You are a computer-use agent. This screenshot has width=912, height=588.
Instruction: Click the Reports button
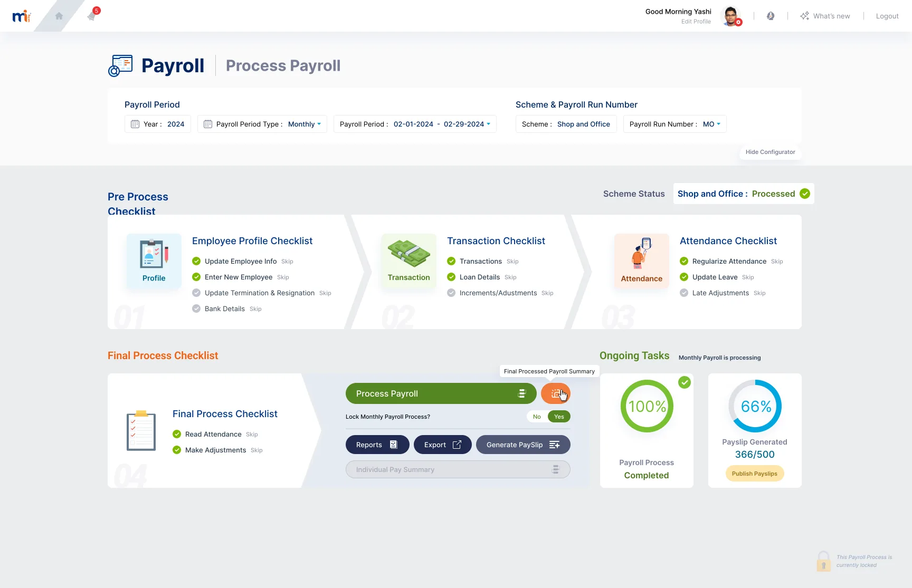[x=377, y=445]
